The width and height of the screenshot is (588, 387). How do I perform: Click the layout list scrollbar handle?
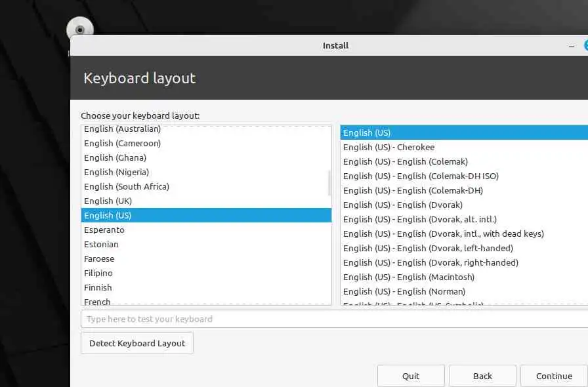[x=329, y=183]
